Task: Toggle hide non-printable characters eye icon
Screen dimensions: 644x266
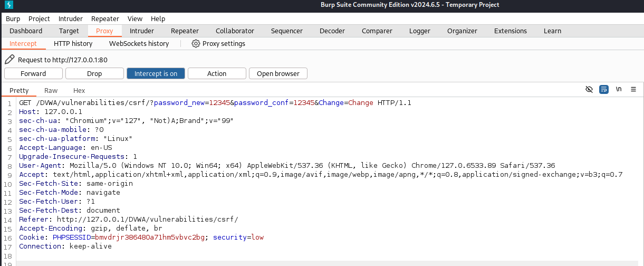Action: click(x=589, y=89)
